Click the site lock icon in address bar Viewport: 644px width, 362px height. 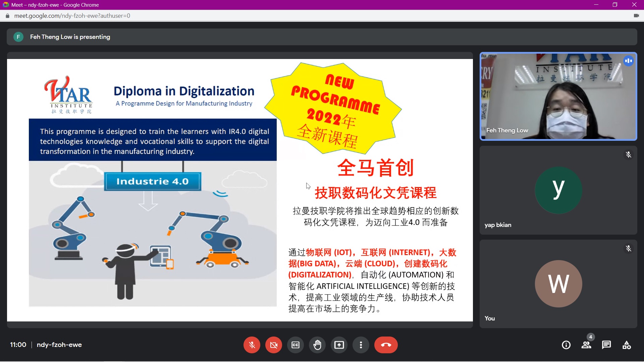[7, 16]
